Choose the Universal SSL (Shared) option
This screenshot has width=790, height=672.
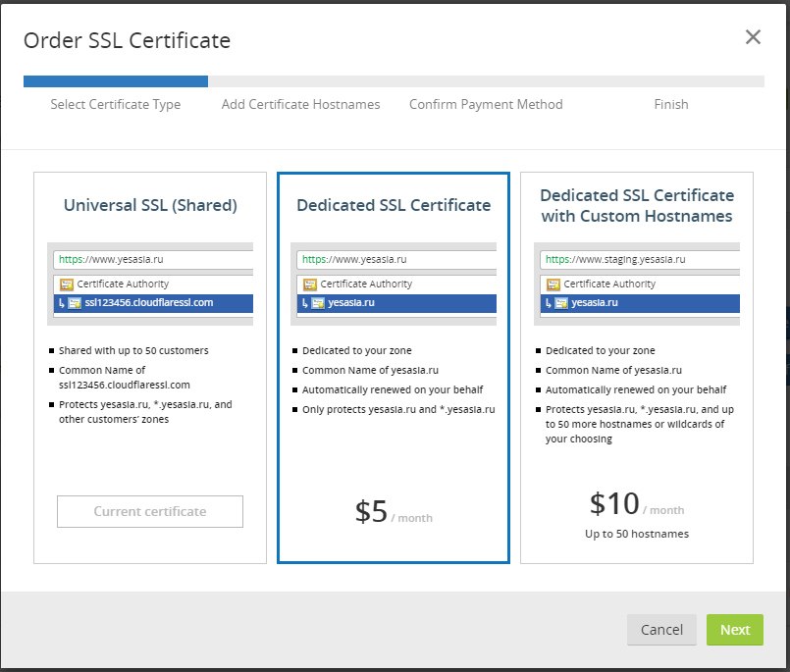[150, 205]
